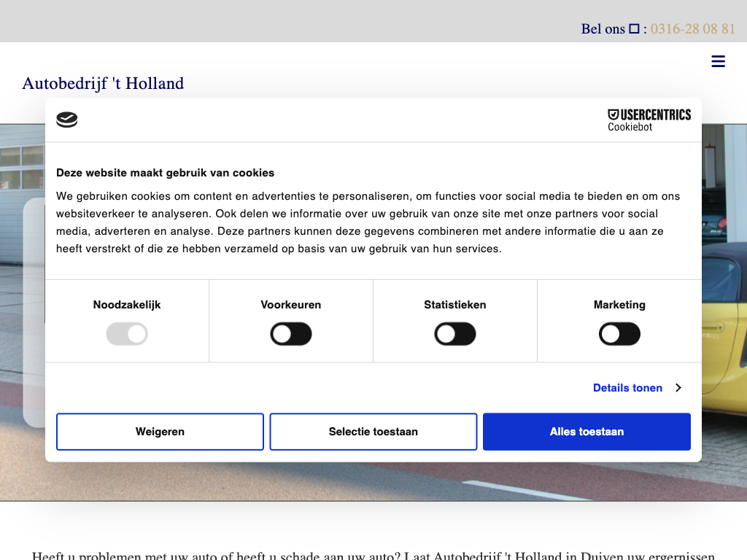Click the disabled Noodzakelijk toggle

[x=127, y=335]
